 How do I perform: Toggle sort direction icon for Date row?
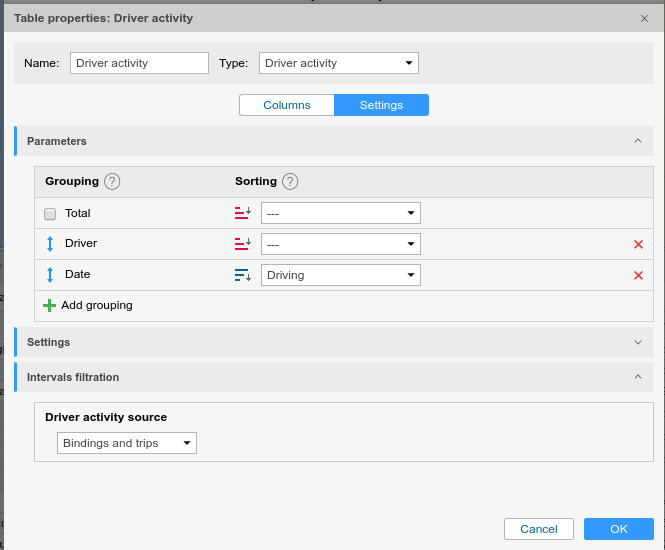(242, 275)
